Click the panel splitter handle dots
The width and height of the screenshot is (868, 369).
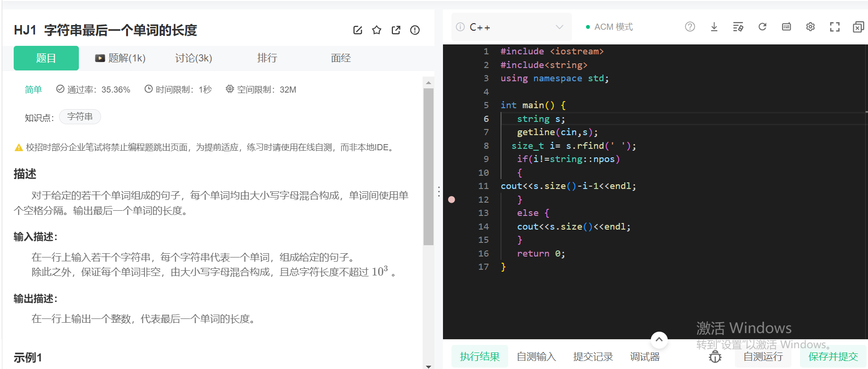pyautogui.click(x=439, y=191)
